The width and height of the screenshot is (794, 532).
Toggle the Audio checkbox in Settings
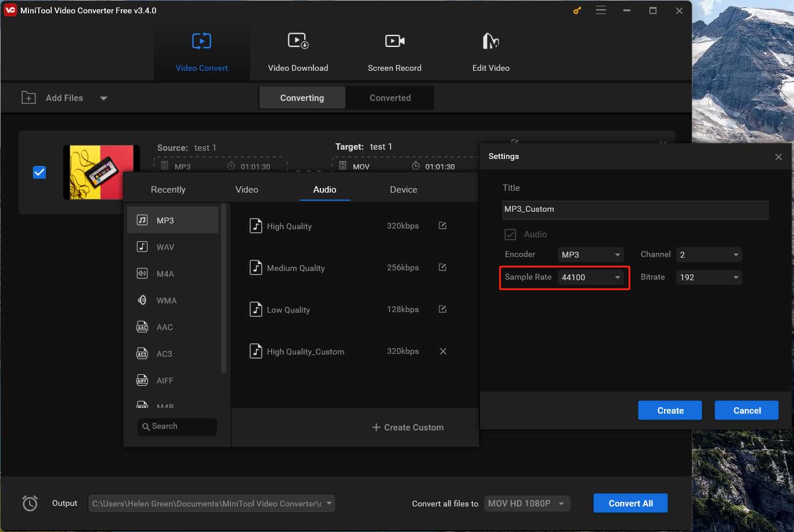point(510,234)
